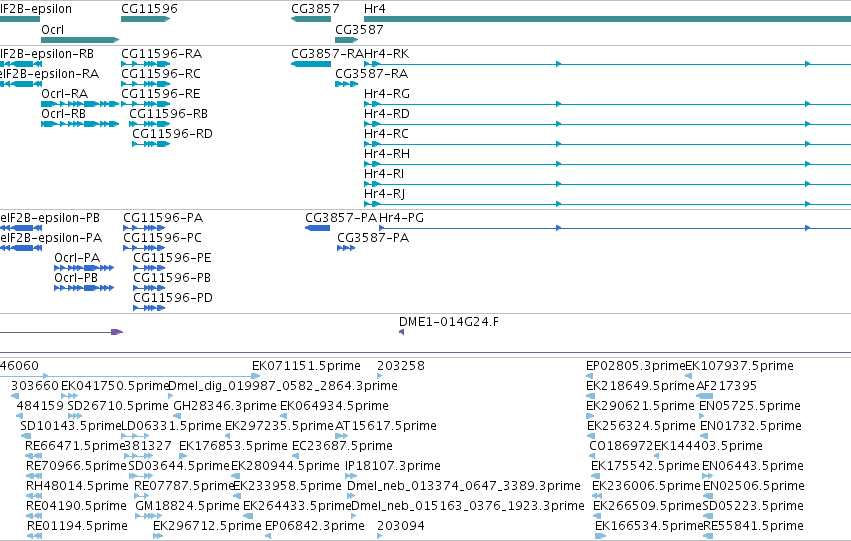Select EST RE01194.5prime
This screenshot has height=541, width=851.
[x=78, y=526]
